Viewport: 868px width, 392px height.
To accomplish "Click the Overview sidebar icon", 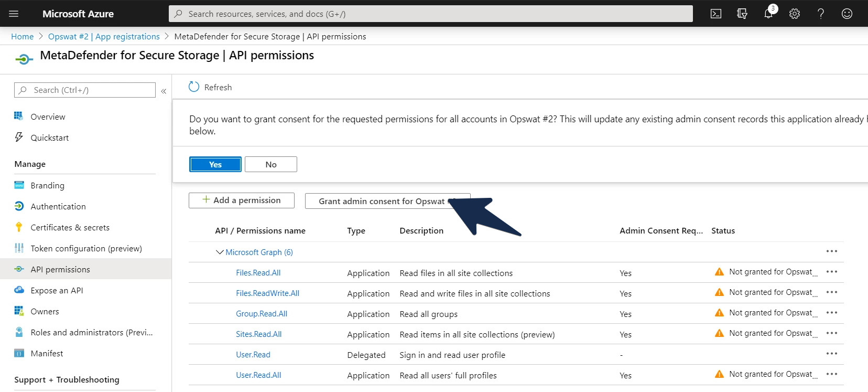I will point(19,116).
